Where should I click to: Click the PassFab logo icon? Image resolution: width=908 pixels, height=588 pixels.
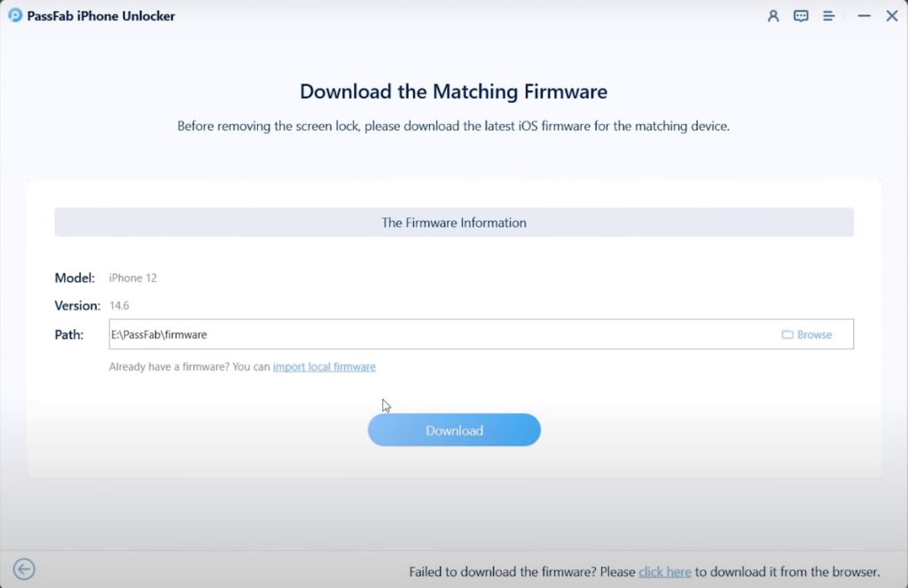[x=15, y=15]
